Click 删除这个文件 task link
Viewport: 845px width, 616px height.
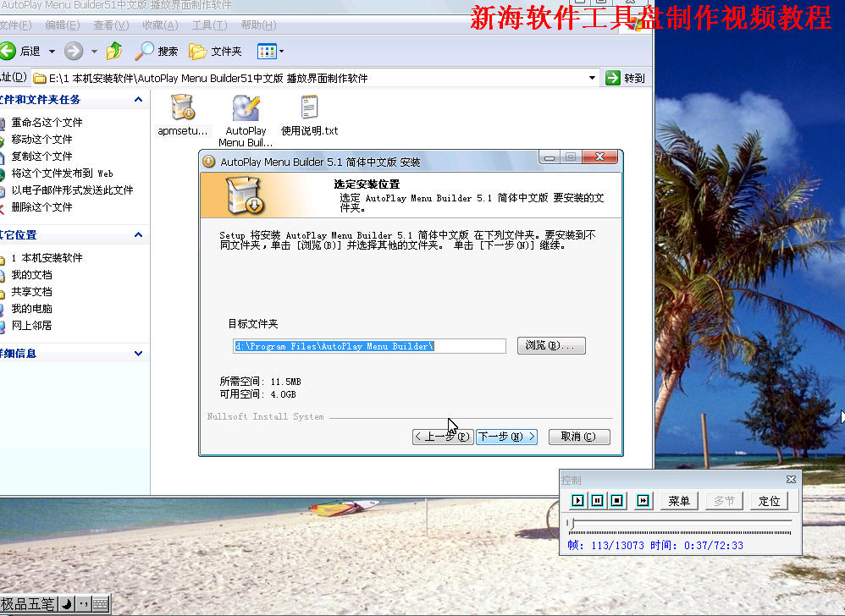coord(42,207)
